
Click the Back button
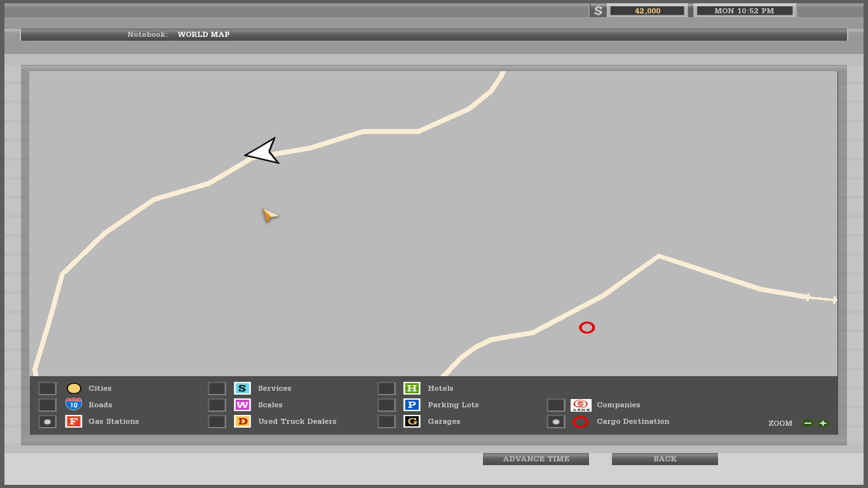665,459
